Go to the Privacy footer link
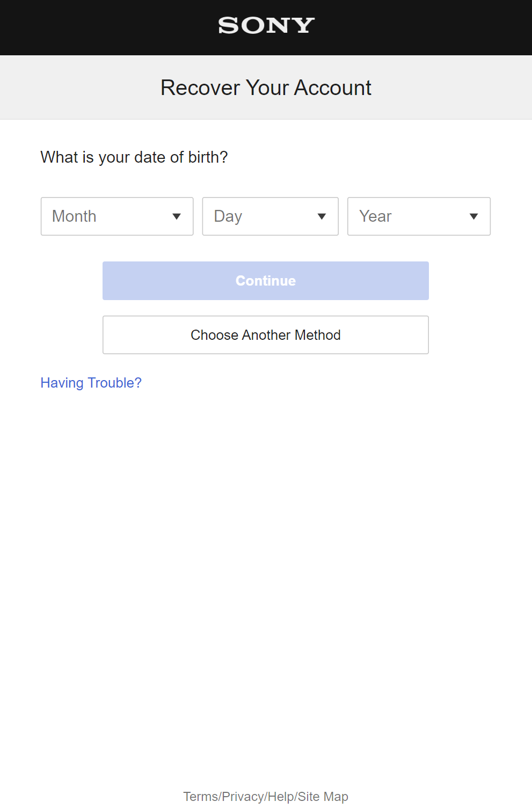Viewport: 532px width, 809px height. point(243,797)
